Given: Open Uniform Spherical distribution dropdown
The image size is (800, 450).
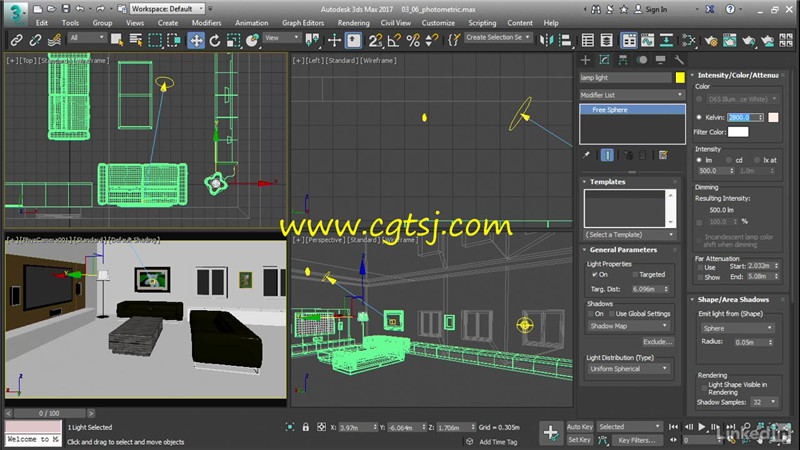Looking at the screenshot, I should tap(629, 369).
